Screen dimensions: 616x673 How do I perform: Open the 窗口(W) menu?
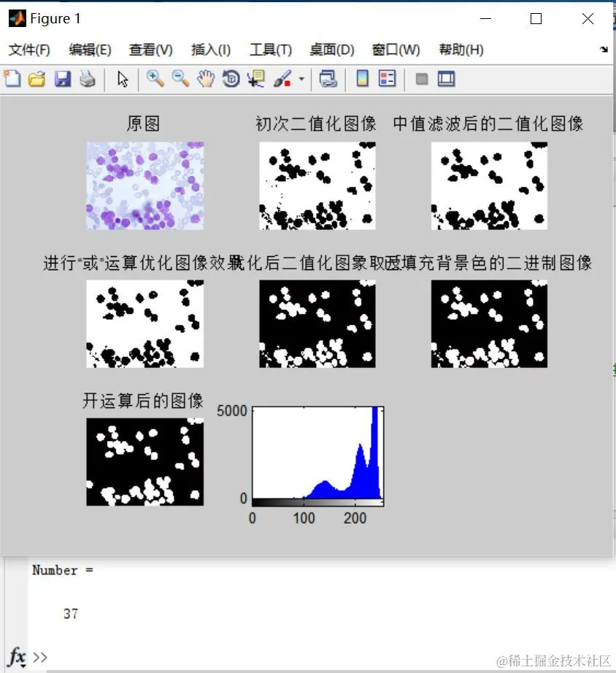point(396,50)
